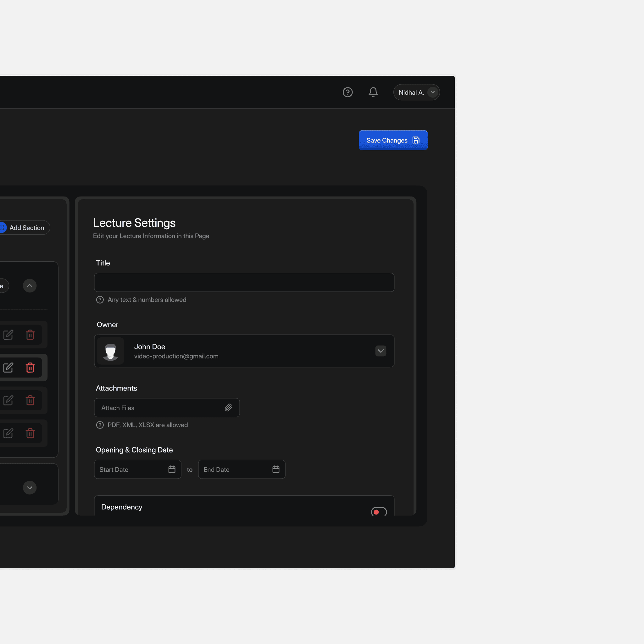Expand the lower section with down chevron
This screenshot has width=644, height=644.
(30, 488)
